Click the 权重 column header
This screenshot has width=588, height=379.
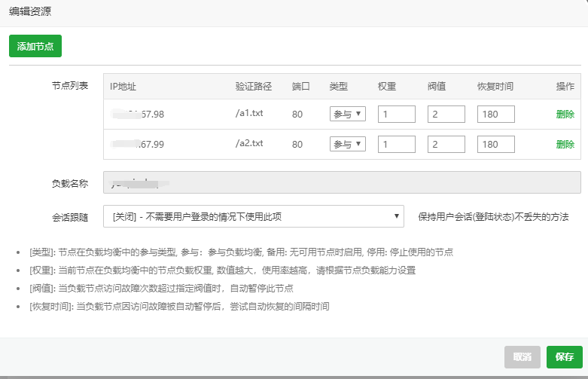(387, 87)
